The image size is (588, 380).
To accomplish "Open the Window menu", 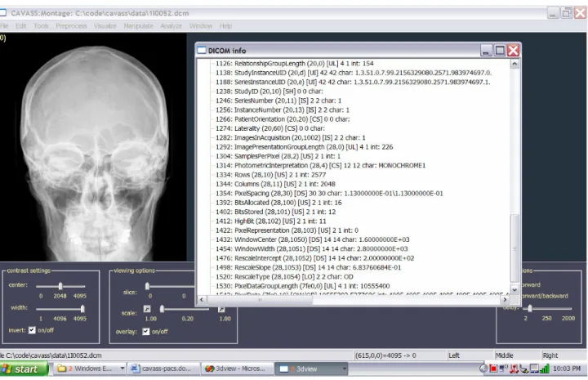I will 201,26.
